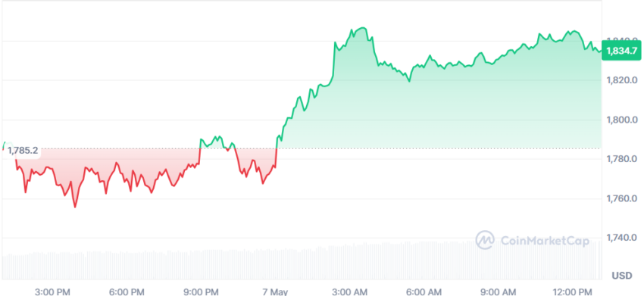This screenshot has width=644, height=296.
Task: Click the highest green peak near 3:00 AM
Action: (362, 28)
